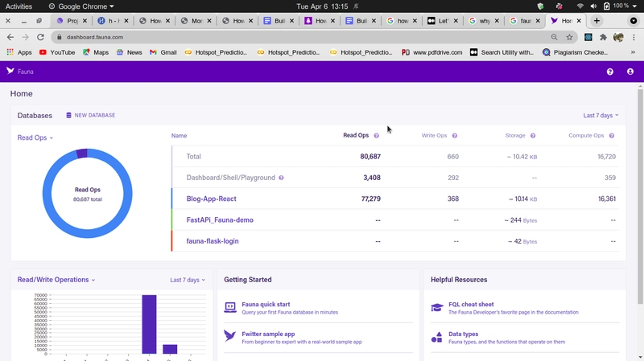Click the Read Ops column help icon
644x361 pixels.
point(376,136)
